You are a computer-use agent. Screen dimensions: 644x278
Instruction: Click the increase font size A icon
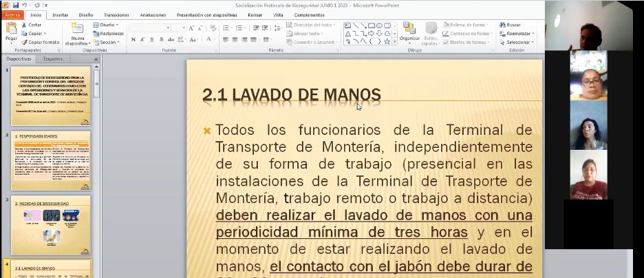pyautogui.click(x=191, y=28)
